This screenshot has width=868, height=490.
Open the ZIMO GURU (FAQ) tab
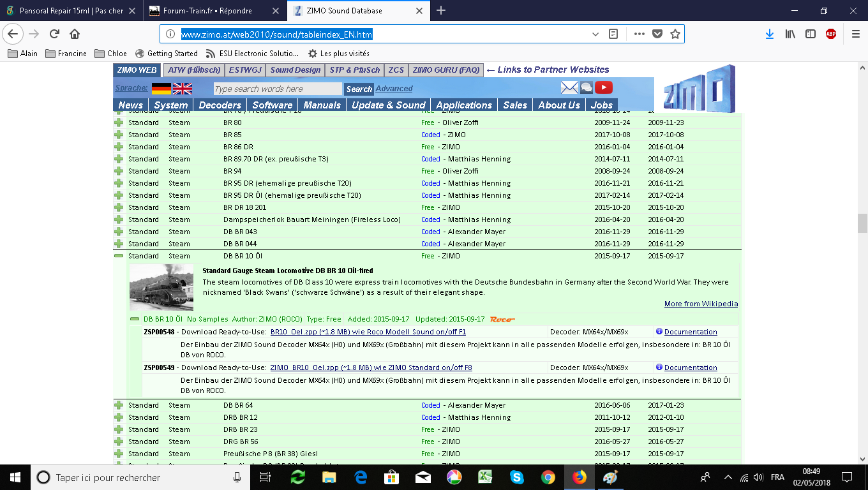(445, 70)
